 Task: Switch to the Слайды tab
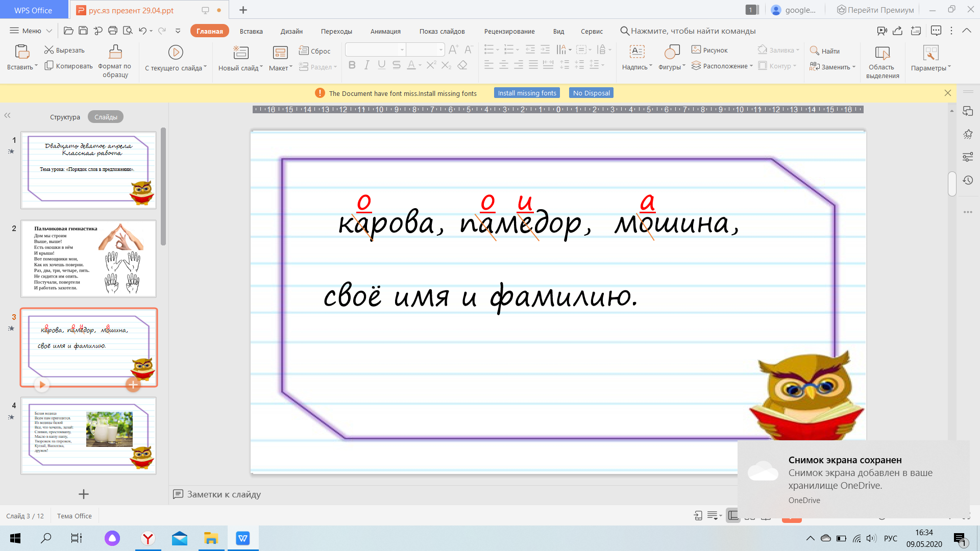pyautogui.click(x=106, y=116)
